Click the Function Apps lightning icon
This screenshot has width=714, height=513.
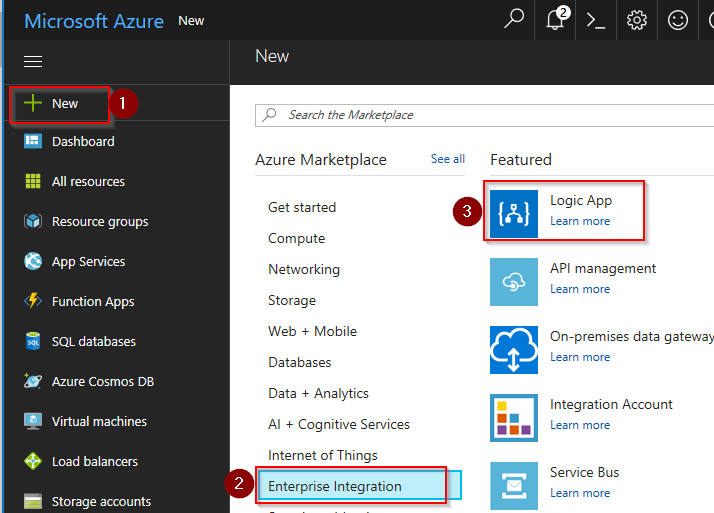coord(33,301)
